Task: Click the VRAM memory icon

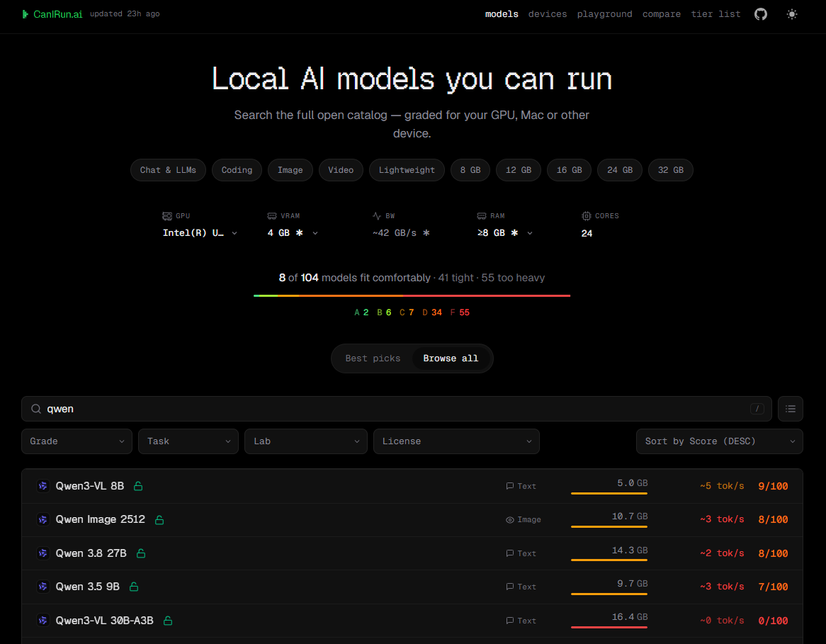Action: click(x=272, y=216)
